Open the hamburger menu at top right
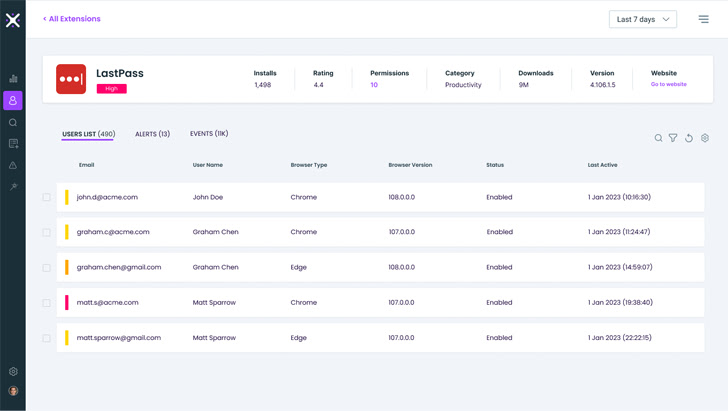The width and height of the screenshot is (728, 411). 703,19
